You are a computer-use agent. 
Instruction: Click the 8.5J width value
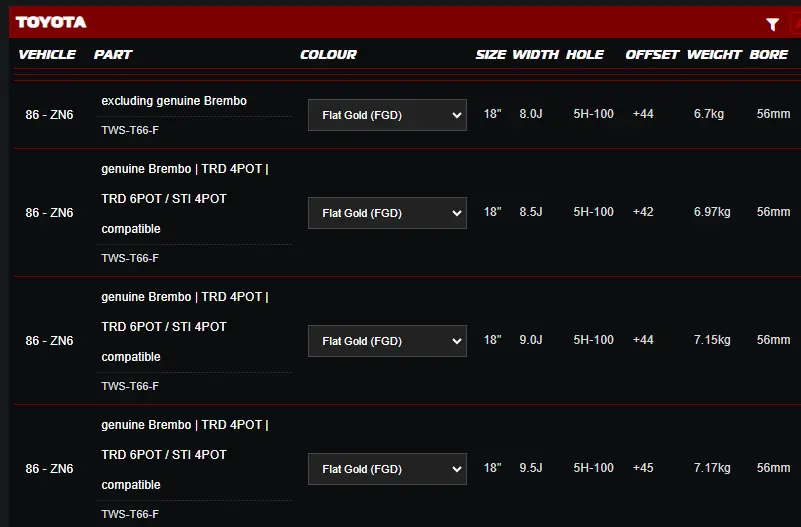[x=531, y=212]
